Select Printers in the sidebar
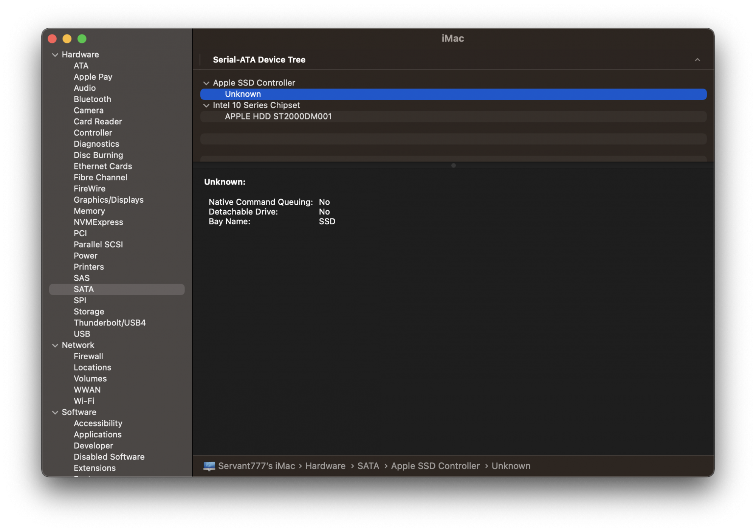Image resolution: width=756 pixels, height=532 pixels. coord(88,267)
